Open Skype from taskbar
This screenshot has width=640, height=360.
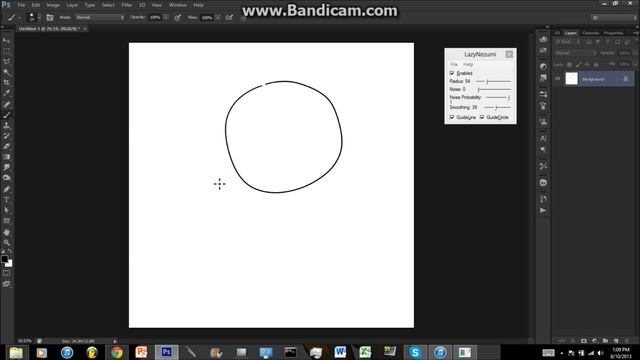(415, 352)
